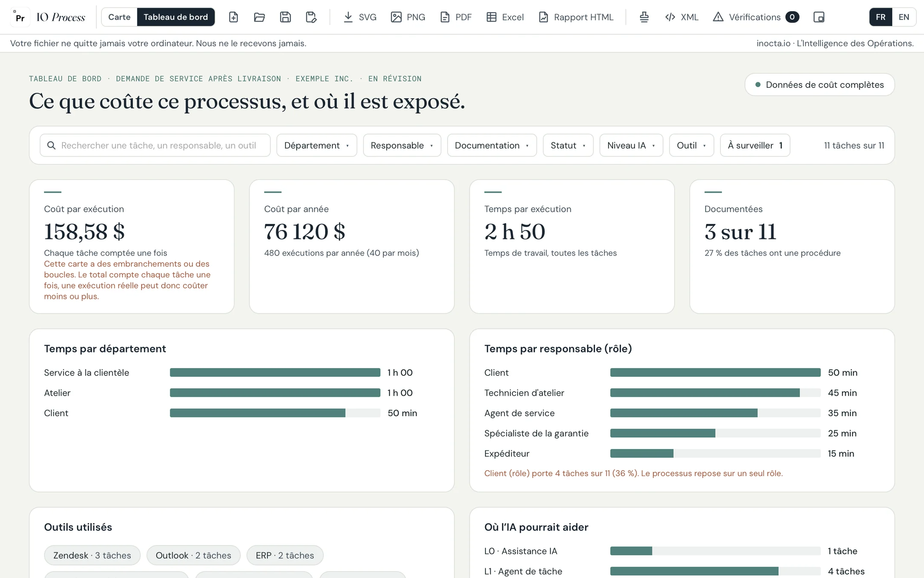Click the Documentées 3 sur 11 card
Image resolution: width=924 pixels, height=578 pixels.
coord(792,247)
